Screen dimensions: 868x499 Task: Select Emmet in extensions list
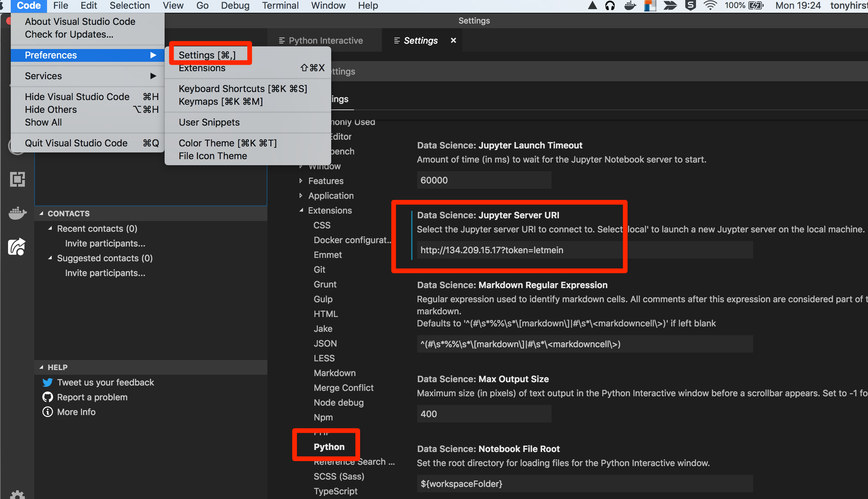coord(328,255)
